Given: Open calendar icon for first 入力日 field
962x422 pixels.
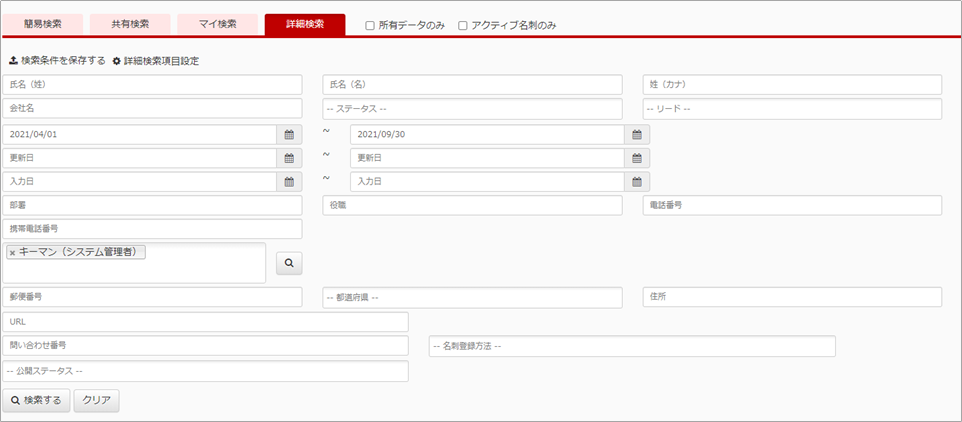Looking at the screenshot, I should tap(289, 182).
